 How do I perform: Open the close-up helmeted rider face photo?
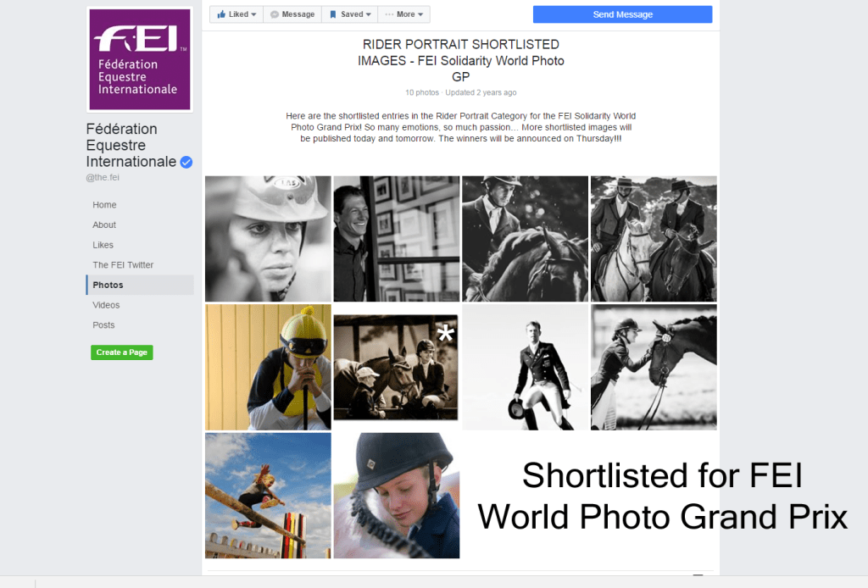pyautogui.click(x=268, y=239)
